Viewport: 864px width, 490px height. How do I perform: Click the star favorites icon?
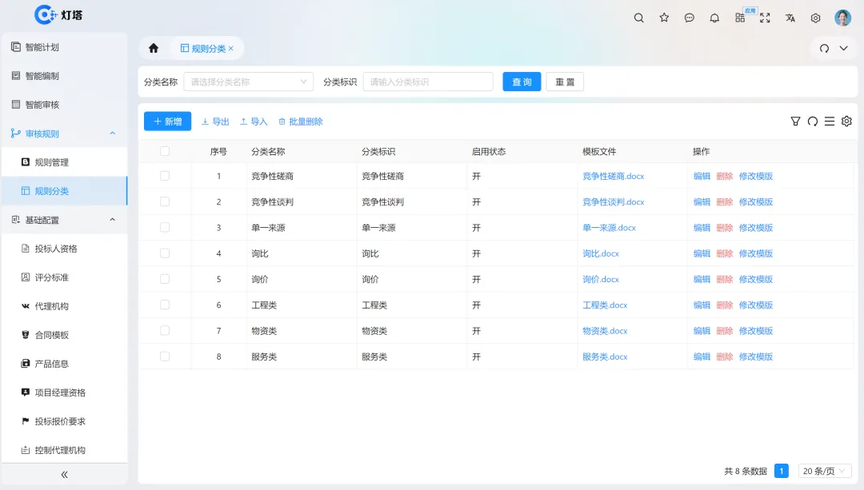664,18
